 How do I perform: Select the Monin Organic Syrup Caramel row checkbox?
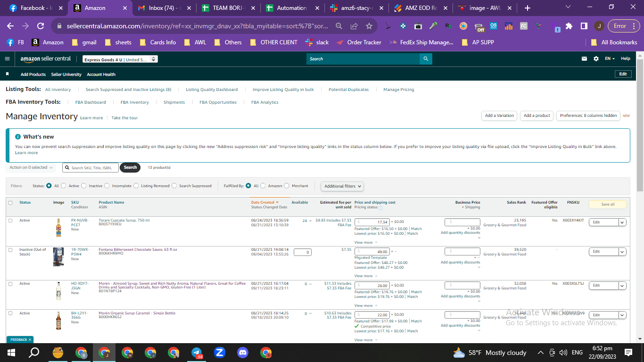tap(10, 313)
